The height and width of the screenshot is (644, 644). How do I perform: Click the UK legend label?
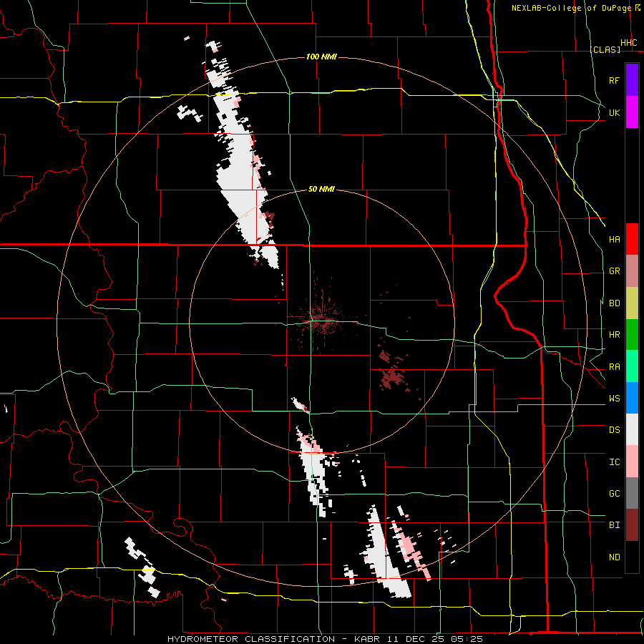[614, 112]
